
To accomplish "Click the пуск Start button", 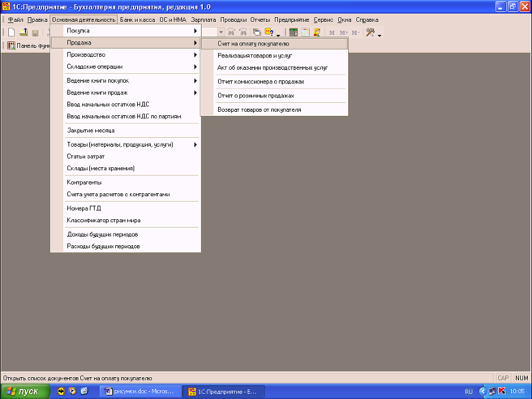I will 25,391.
